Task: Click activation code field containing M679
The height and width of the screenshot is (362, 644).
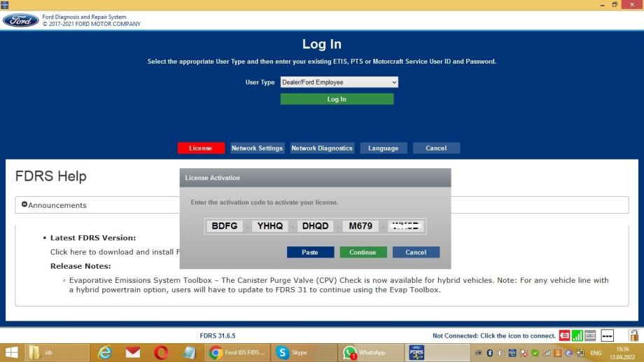Action: pos(360,226)
